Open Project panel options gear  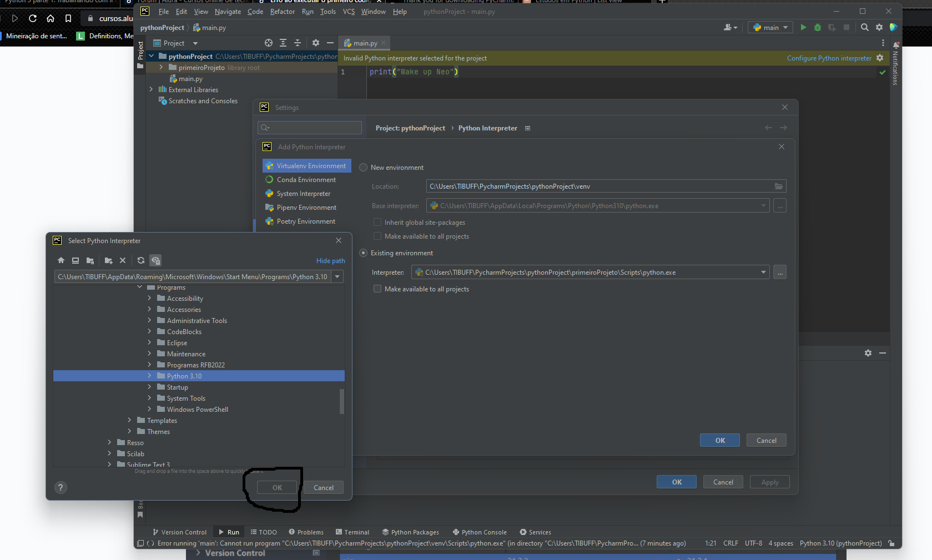[x=316, y=43]
